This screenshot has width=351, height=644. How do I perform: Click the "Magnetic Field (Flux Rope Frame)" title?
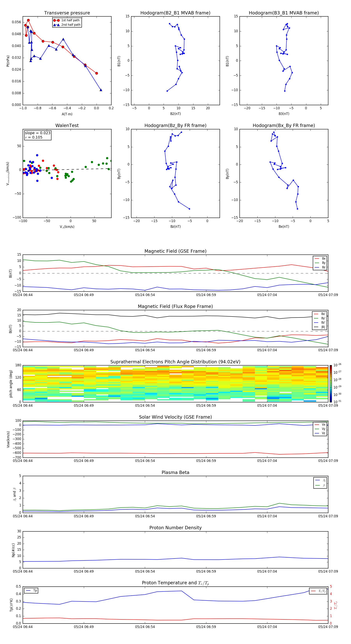pos(175,306)
